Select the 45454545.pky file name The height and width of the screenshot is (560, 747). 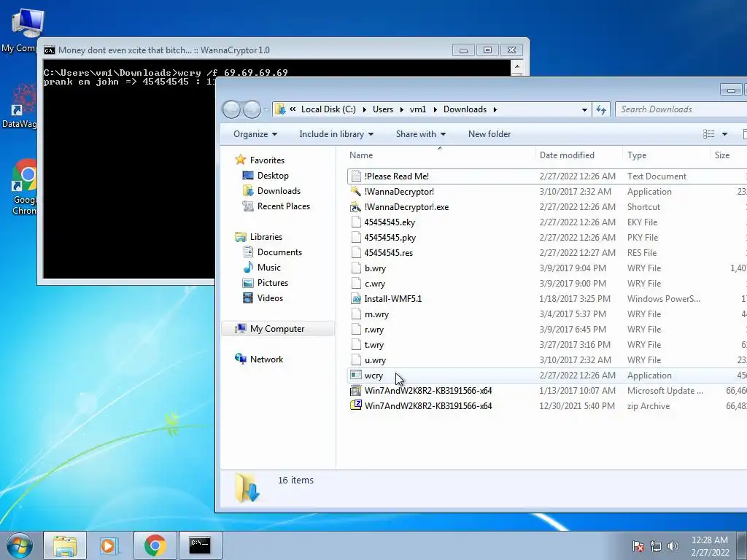pyautogui.click(x=390, y=238)
